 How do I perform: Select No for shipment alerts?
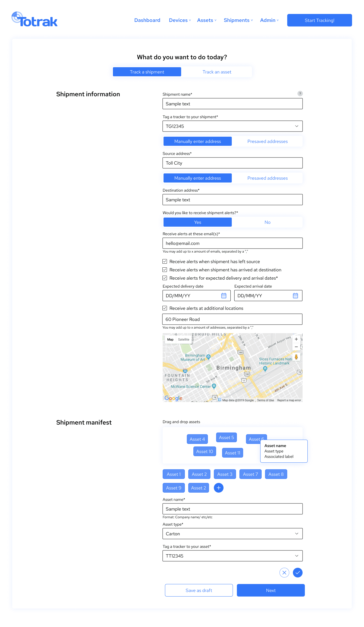tap(268, 222)
